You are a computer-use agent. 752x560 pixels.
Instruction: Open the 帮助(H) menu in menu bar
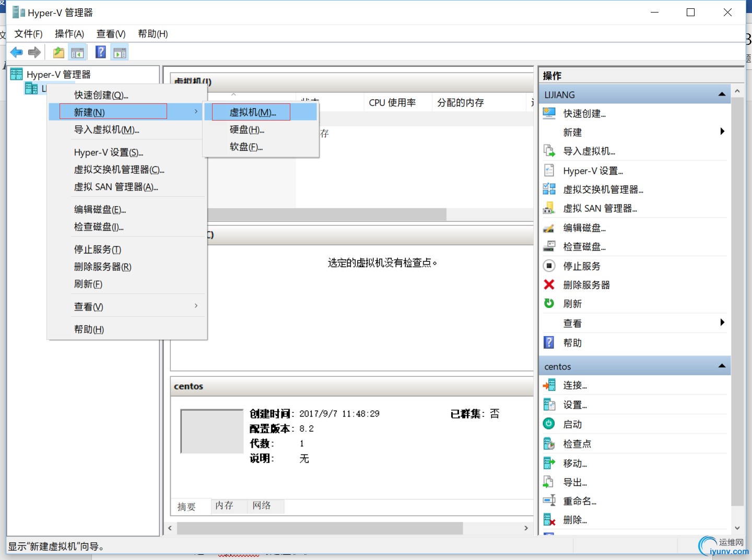(152, 34)
